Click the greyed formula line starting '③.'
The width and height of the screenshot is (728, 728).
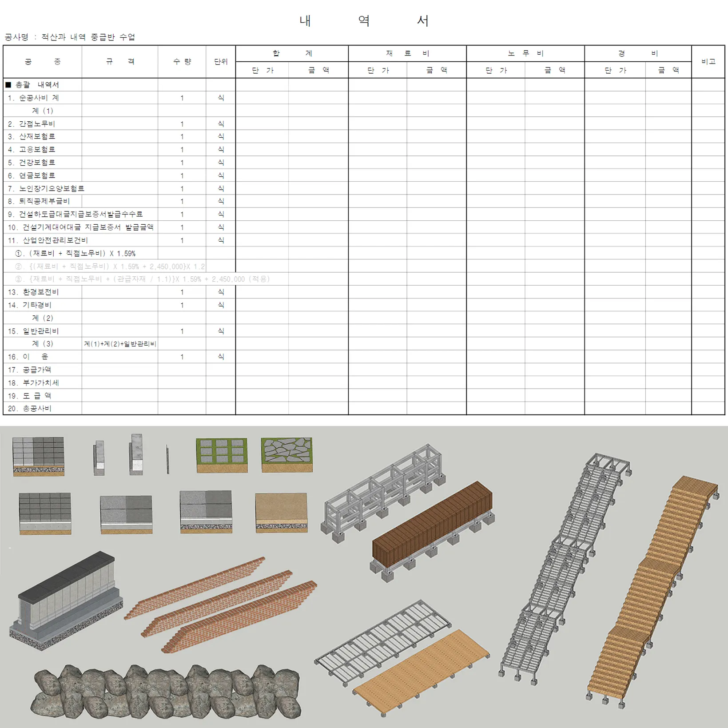(142, 279)
